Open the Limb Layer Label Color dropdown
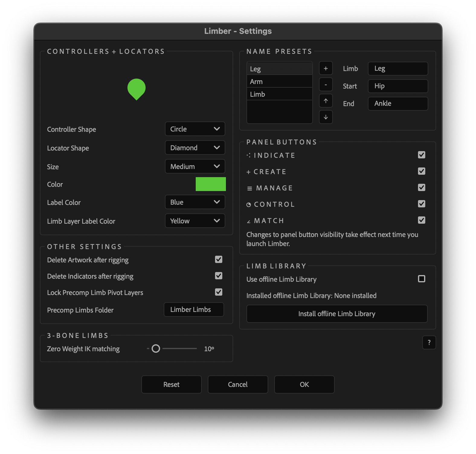The width and height of the screenshot is (476, 454). tap(195, 221)
